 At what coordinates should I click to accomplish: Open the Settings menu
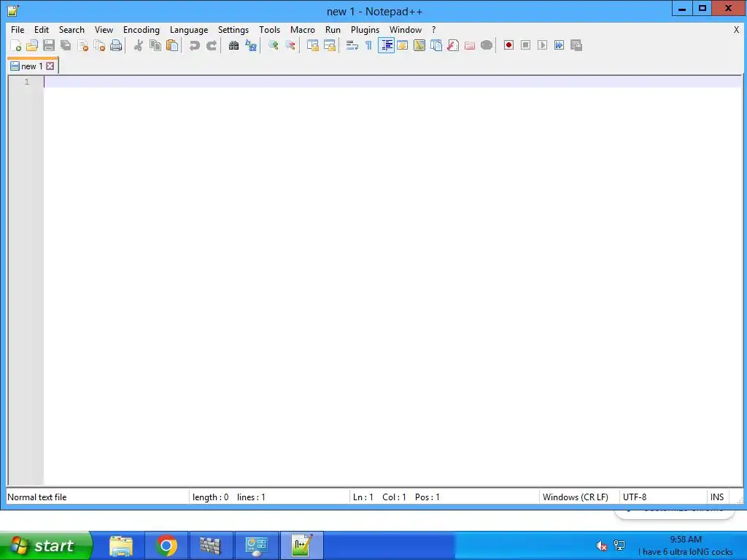(233, 29)
